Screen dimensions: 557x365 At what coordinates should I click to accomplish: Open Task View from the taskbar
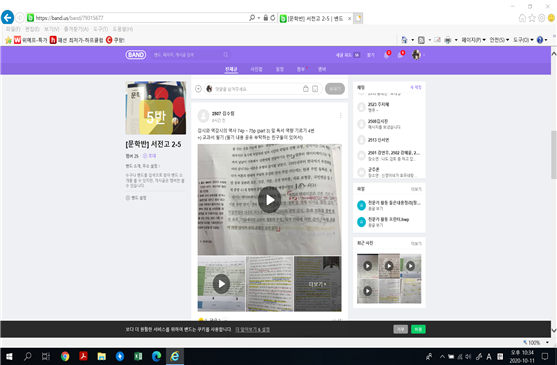pos(46,356)
